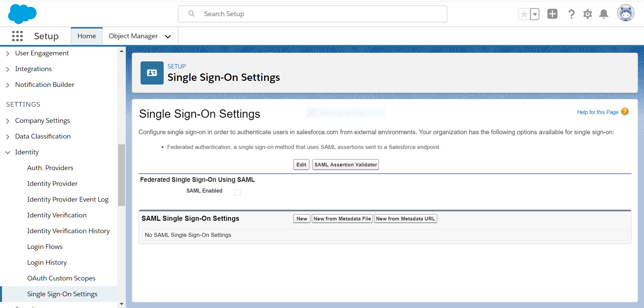Open the help question mark icon

[x=571, y=14]
